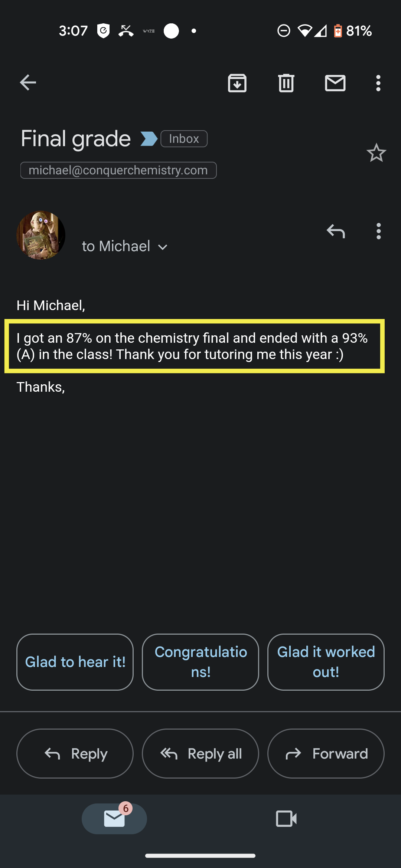Open the Inbox label
Image resolution: width=401 pixels, height=868 pixels.
184,139
